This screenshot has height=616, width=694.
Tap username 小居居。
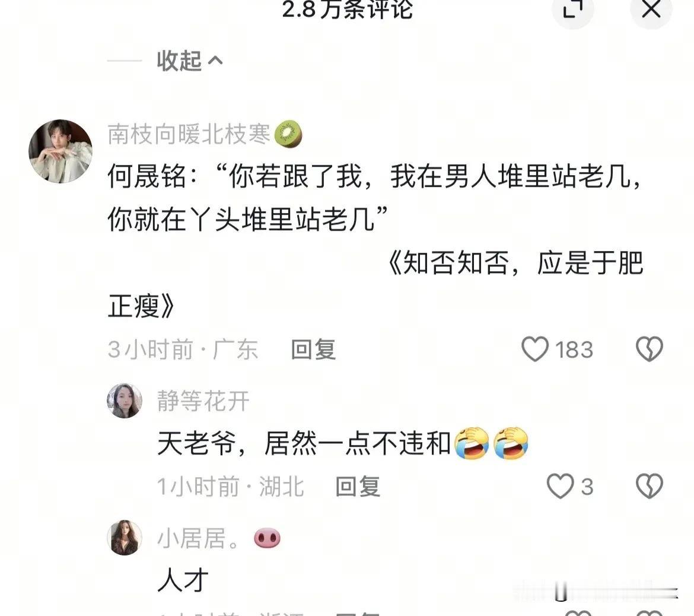[x=199, y=538]
